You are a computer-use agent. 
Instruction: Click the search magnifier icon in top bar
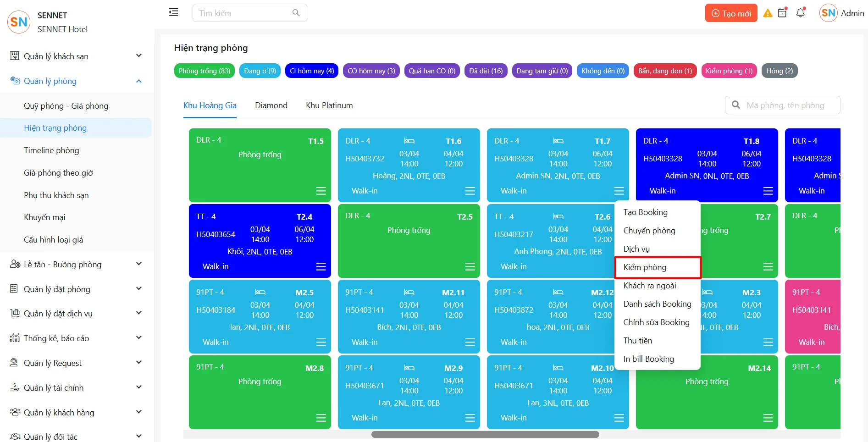(296, 13)
